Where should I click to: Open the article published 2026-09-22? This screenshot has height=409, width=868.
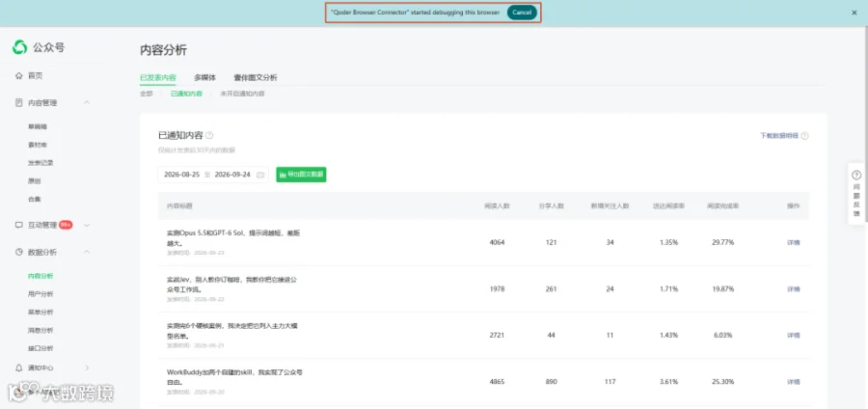(231, 285)
